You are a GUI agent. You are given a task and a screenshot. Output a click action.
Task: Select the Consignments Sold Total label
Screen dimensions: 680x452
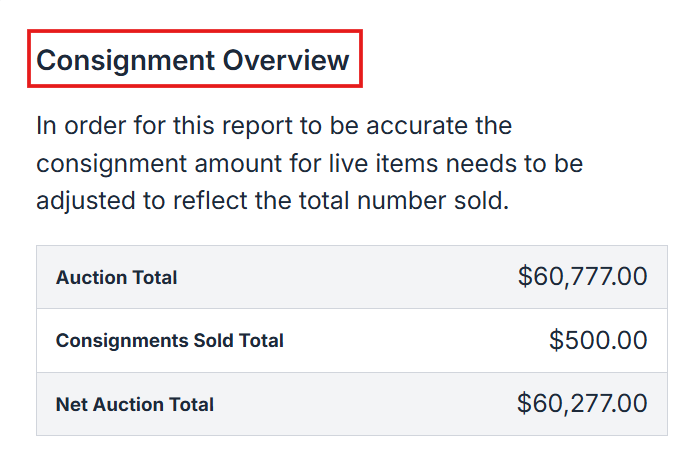coord(169,341)
